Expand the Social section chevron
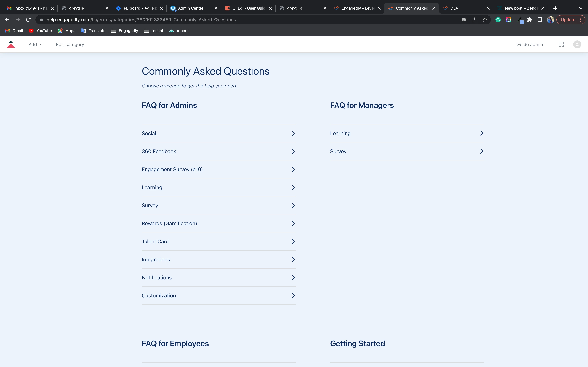The height and width of the screenshot is (367, 588). [x=293, y=133]
